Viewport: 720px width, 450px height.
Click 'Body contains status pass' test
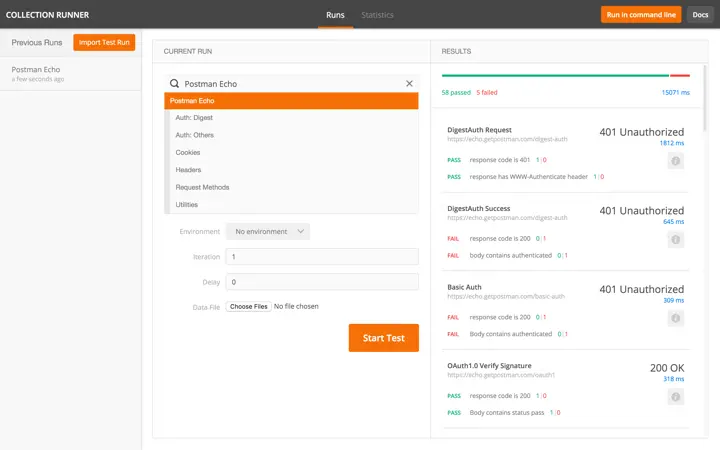(x=506, y=412)
